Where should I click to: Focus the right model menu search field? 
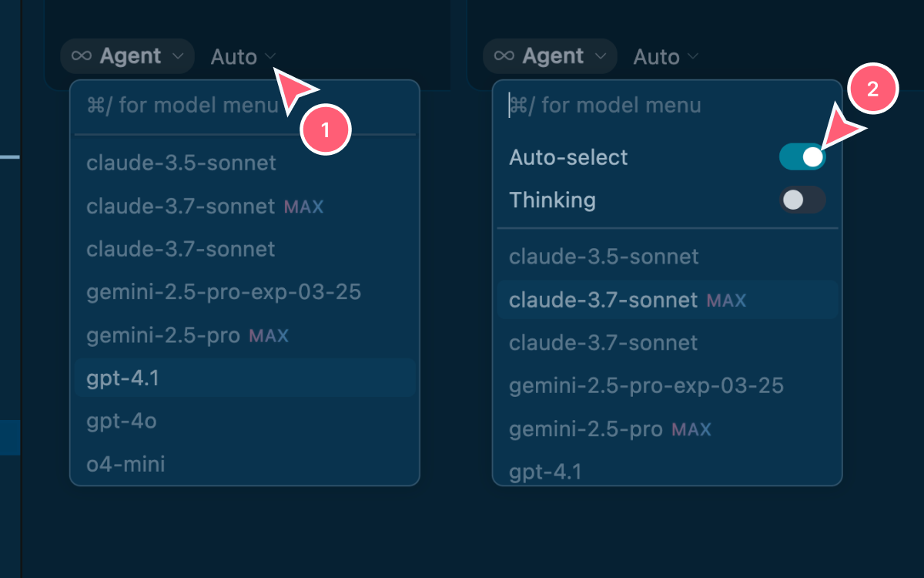[x=668, y=106]
